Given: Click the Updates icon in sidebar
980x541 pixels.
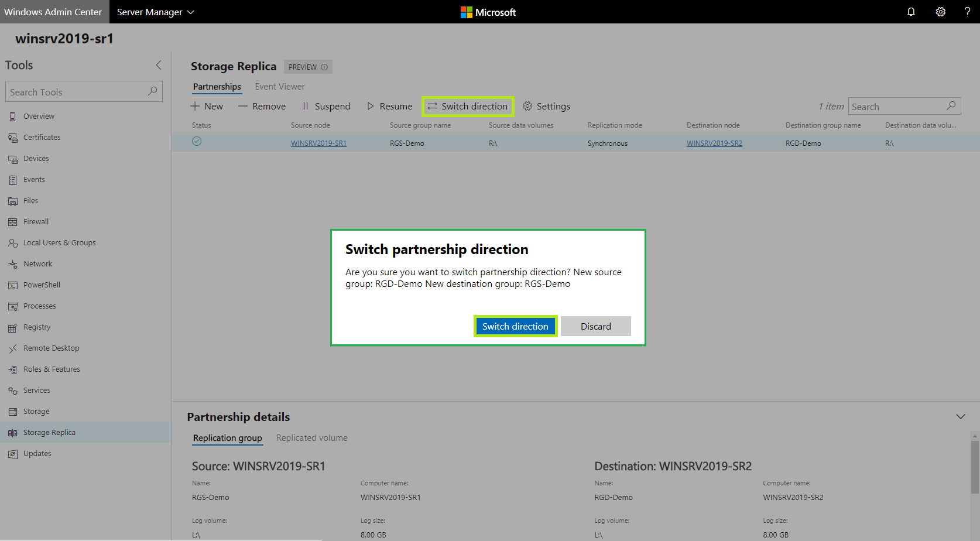Looking at the screenshot, I should pos(12,454).
